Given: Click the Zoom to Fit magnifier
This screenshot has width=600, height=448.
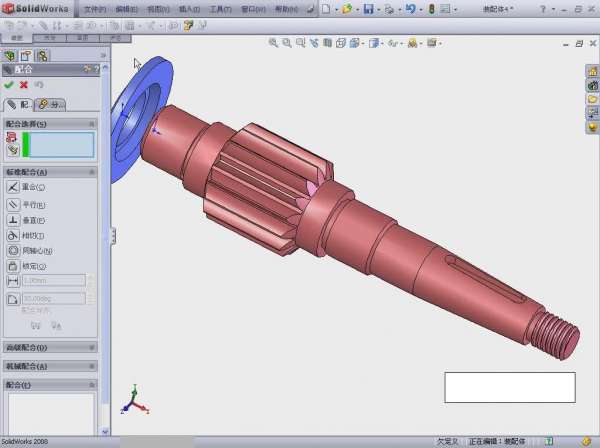Looking at the screenshot, I should click(273, 42).
